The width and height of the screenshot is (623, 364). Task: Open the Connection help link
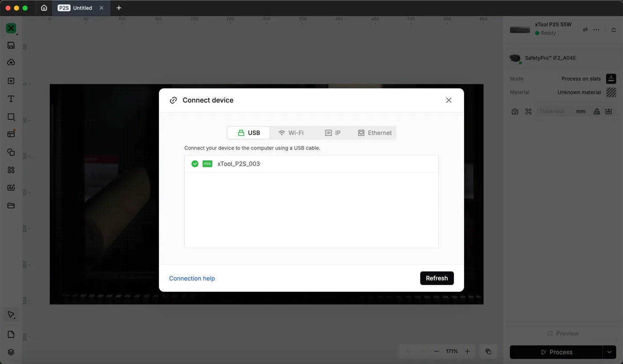point(192,279)
